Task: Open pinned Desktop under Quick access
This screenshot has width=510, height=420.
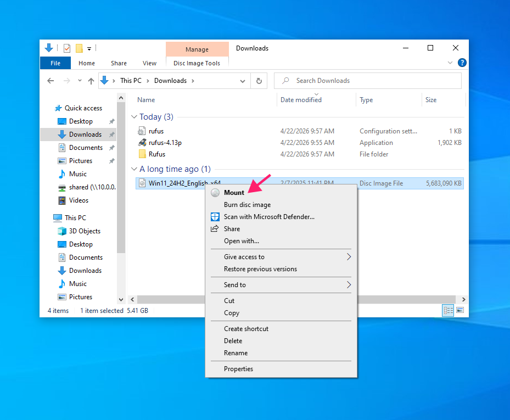Action: pyautogui.click(x=81, y=121)
